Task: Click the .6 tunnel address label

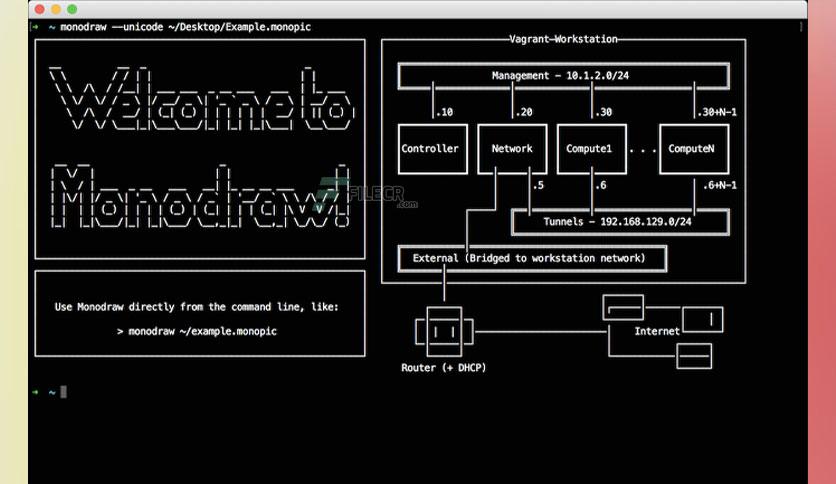Action: pos(600,185)
